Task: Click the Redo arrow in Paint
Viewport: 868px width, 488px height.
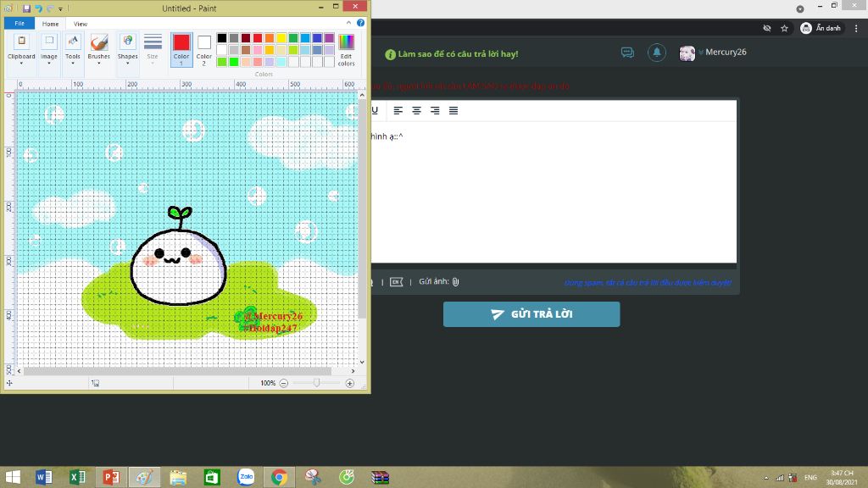Action: point(50,8)
